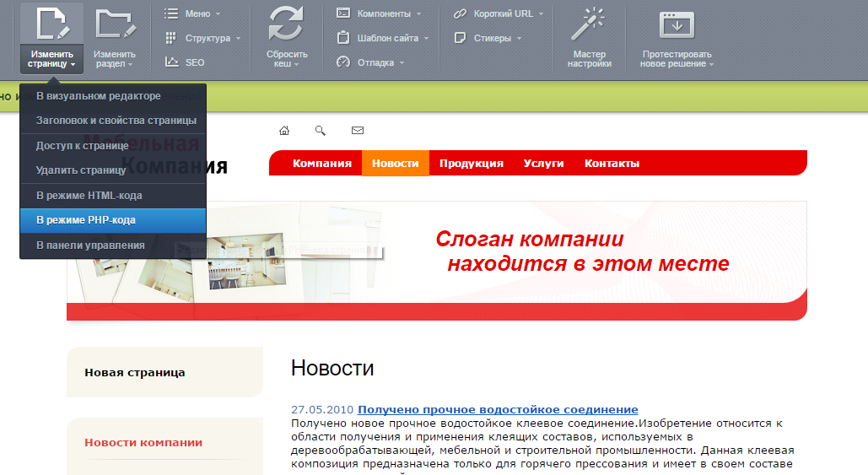868x475 pixels.
Task: Choose Заголовок и свойства страницы entry
Action: [x=113, y=121]
